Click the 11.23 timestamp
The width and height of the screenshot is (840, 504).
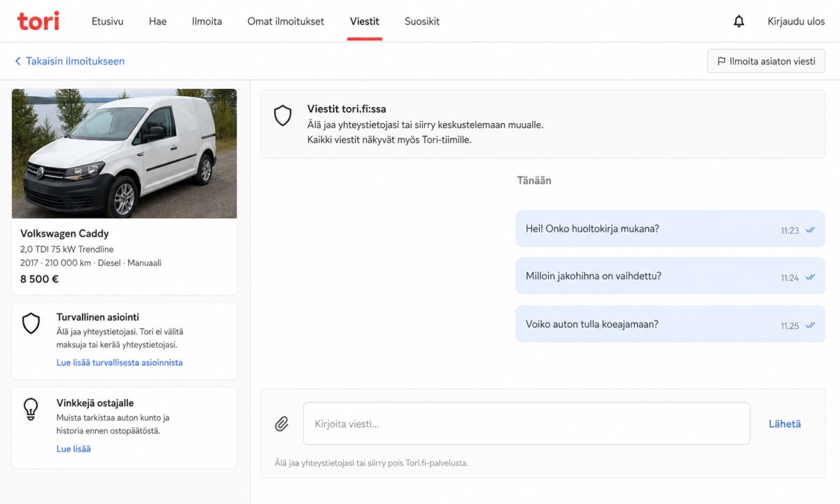click(790, 230)
